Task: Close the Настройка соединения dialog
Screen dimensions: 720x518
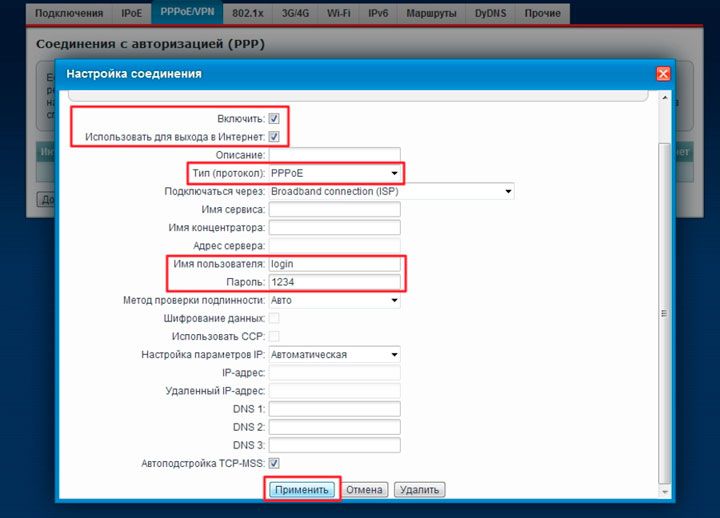Action: (662, 74)
